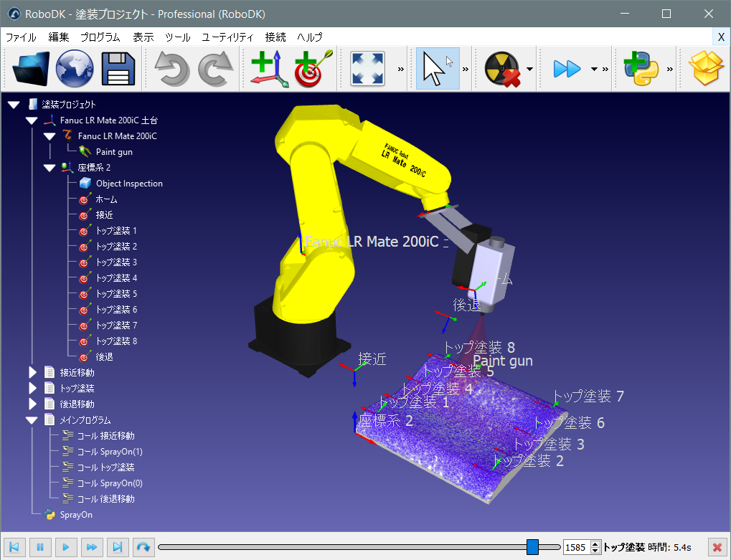731x560 pixels.
Task: Close the menu bar X button
Action: (x=721, y=37)
